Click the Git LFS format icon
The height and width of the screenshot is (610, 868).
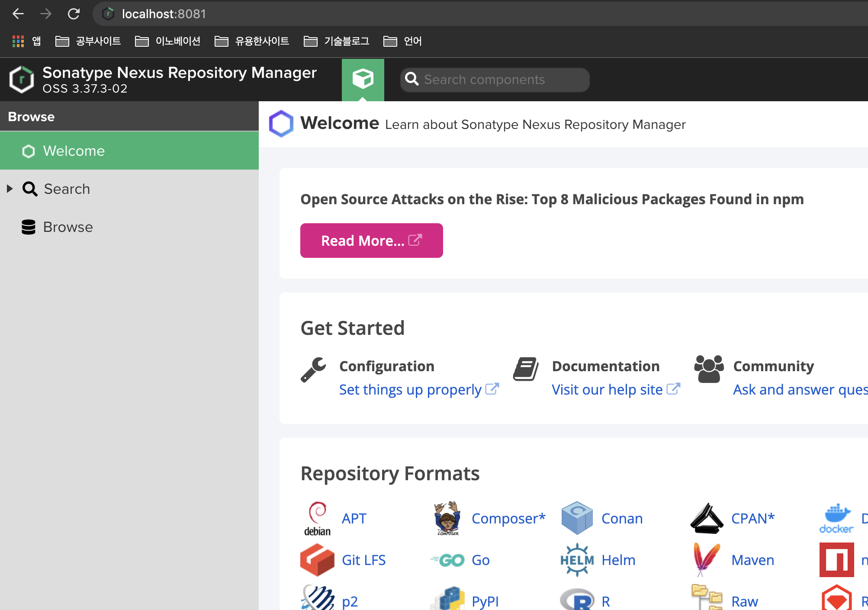(317, 560)
